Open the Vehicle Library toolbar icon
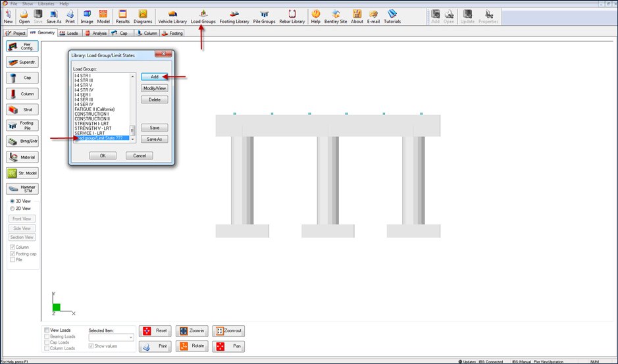The image size is (618, 364). click(x=172, y=16)
